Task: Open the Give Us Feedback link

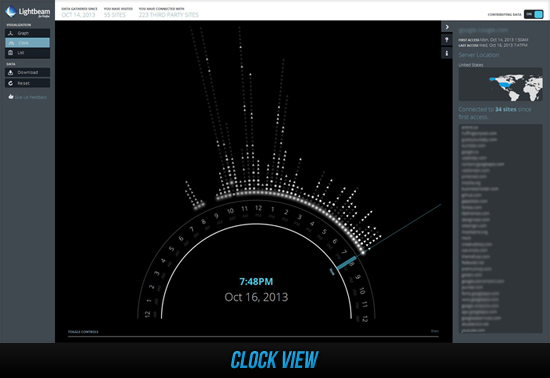Action: click(31, 97)
